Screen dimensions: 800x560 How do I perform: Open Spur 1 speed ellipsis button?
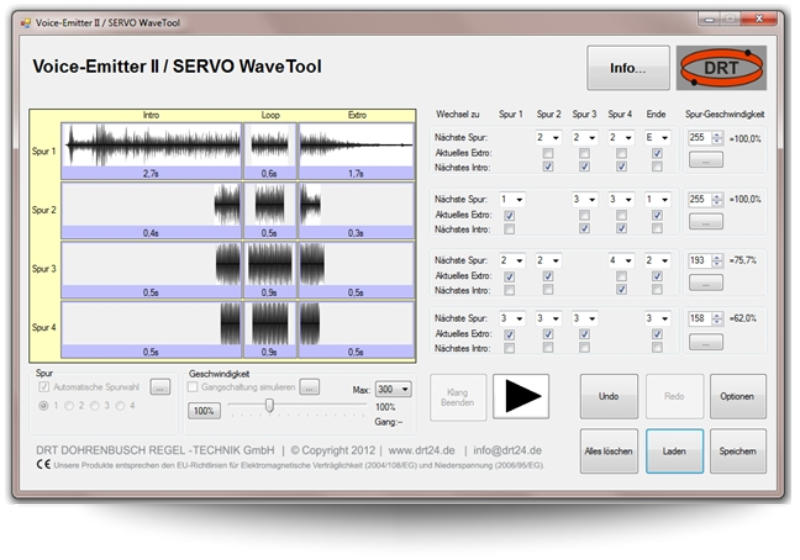pyautogui.click(x=706, y=160)
